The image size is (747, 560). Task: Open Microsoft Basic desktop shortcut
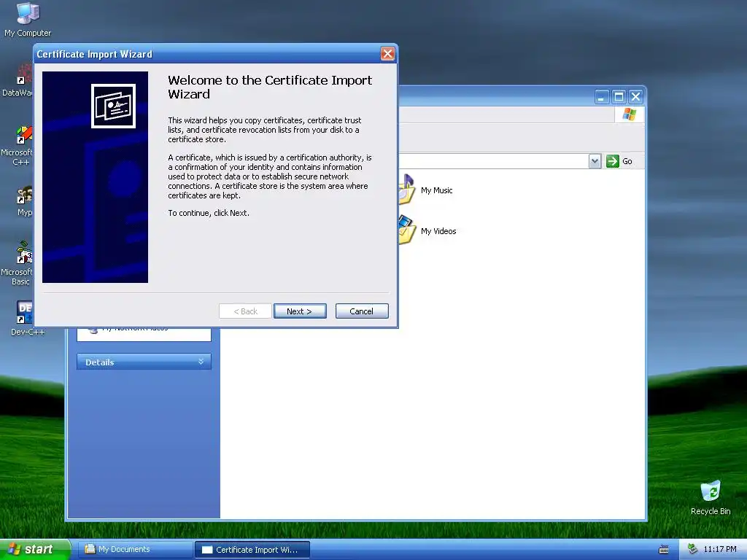[x=18, y=263]
